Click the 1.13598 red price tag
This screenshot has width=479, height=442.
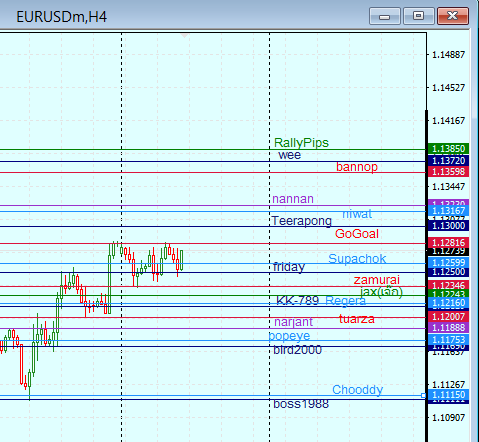pos(448,172)
